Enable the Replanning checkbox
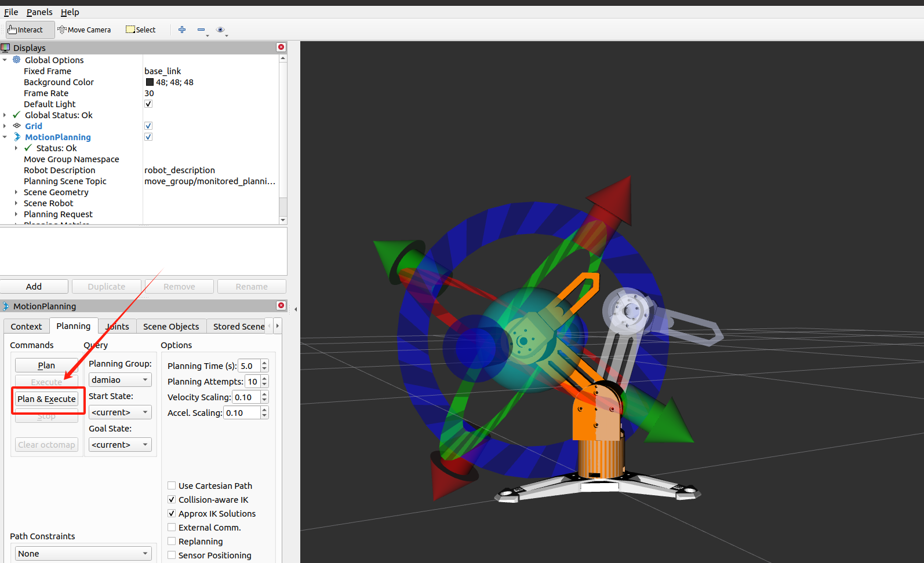924x563 pixels. coord(172,541)
